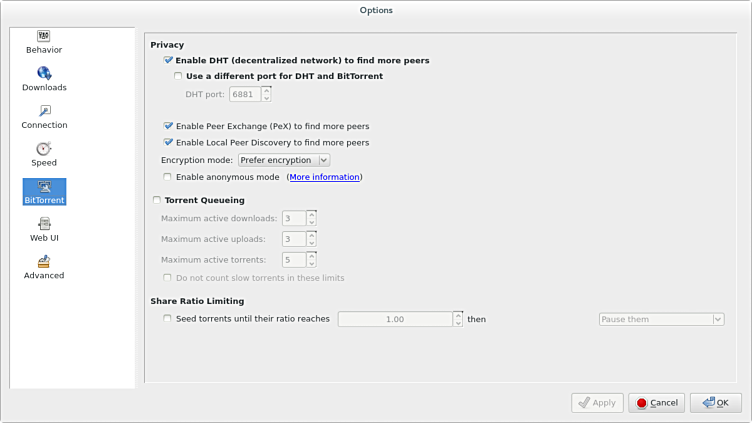Viewport: 752px width, 423px height.
Task: Disable DHT decentralized network checkbox
Action: [168, 61]
